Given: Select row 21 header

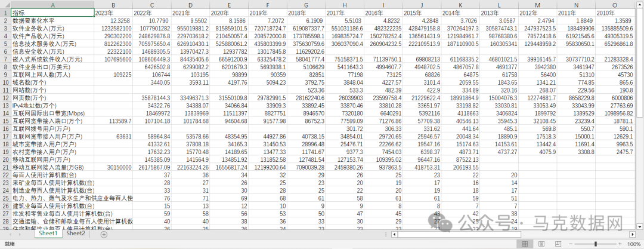Looking at the screenshot, I should tap(5, 167).
